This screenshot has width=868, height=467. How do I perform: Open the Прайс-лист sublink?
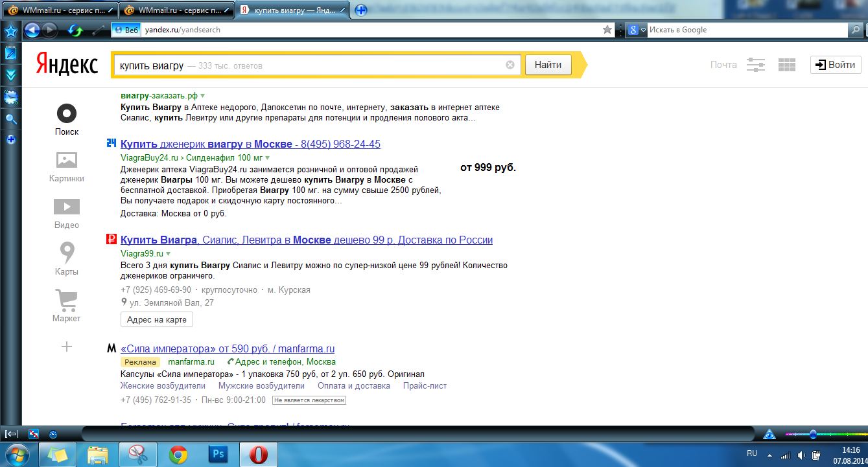click(x=425, y=385)
